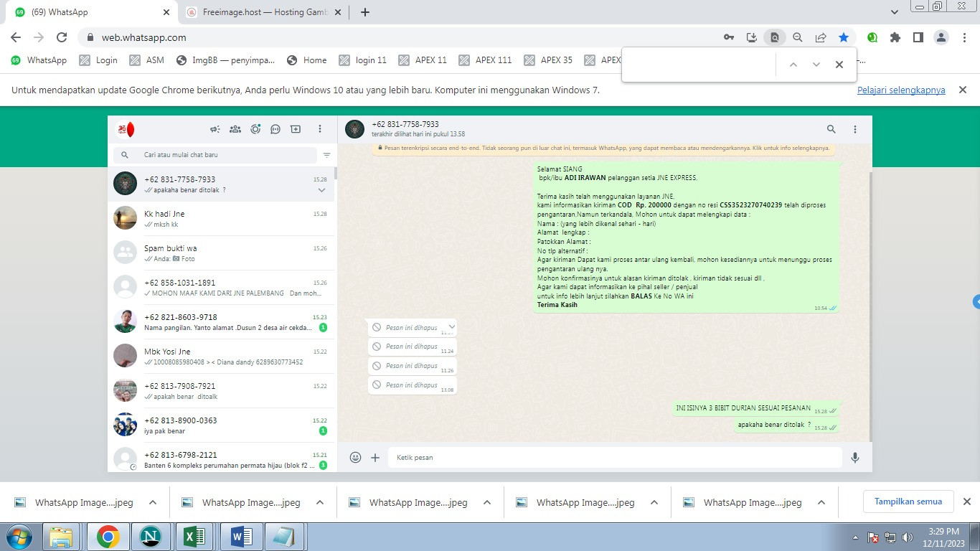This screenshot has width=980, height=551.
Task: Start a new chat with plus icon
Action: coord(296,129)
